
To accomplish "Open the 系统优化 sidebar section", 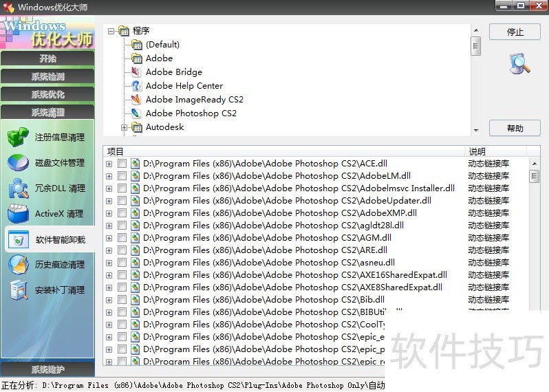I will (x=47, y=94).
